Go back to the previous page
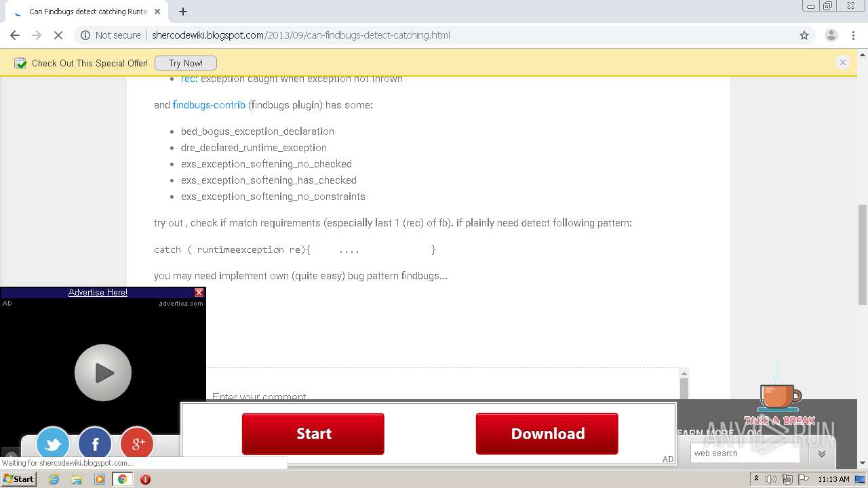This screenshot has height=488, width=868. point(15,35)
